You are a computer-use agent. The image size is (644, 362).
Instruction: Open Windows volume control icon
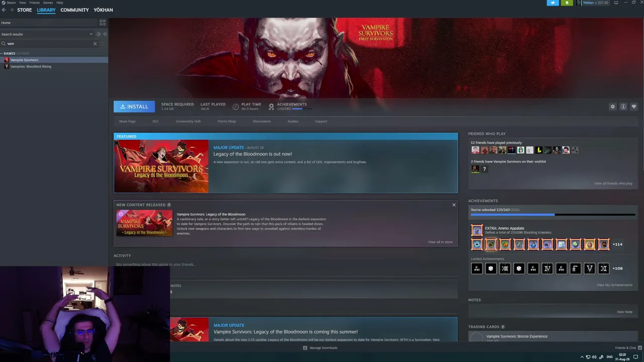pos(594,357)
